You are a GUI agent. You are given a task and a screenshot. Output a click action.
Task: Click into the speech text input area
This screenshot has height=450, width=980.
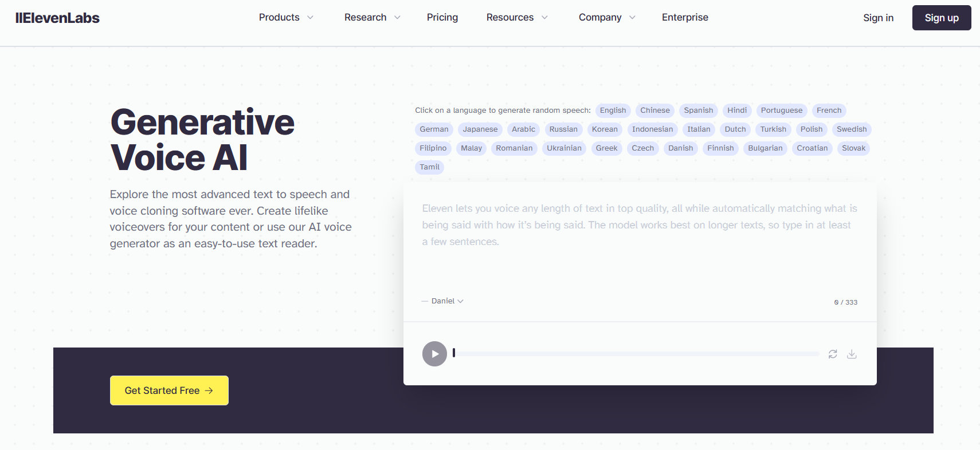(x=640, y=240)
